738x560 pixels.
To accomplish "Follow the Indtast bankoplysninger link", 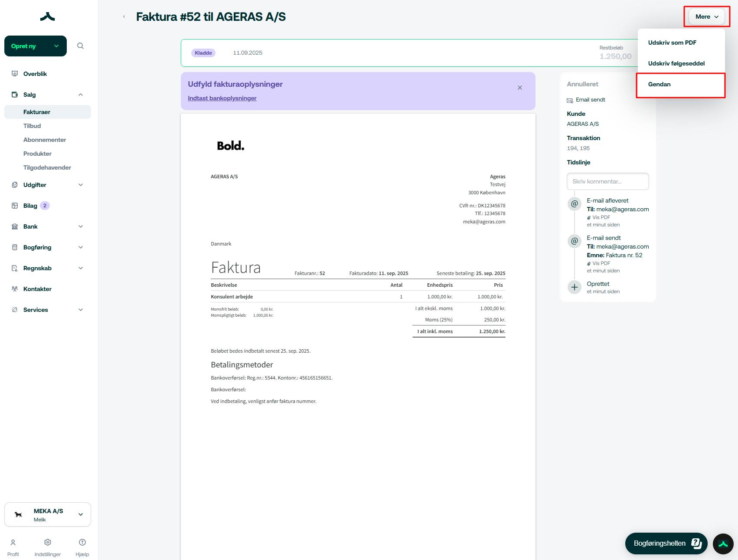I will pyautogui.click(x=222, y=98).
